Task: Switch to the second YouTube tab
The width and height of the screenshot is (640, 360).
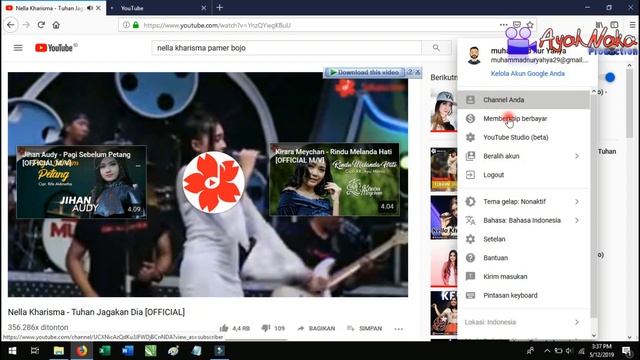Action: click(x=158, y=8)
